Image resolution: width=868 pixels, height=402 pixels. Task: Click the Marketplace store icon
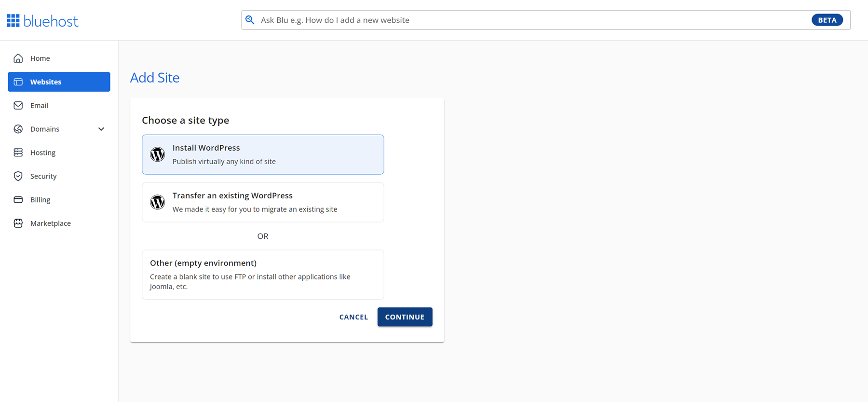click(18, 223)
